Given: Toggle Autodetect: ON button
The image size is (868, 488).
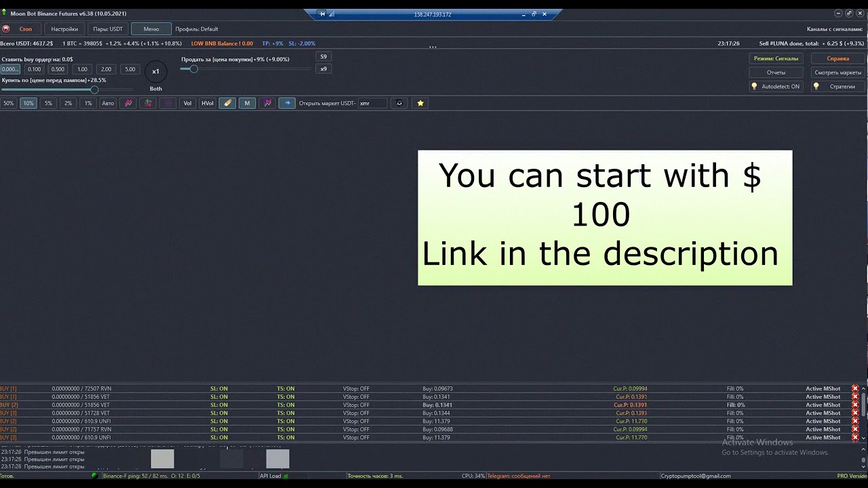Looking at the screenshot, I should click(x=776, y=87).
